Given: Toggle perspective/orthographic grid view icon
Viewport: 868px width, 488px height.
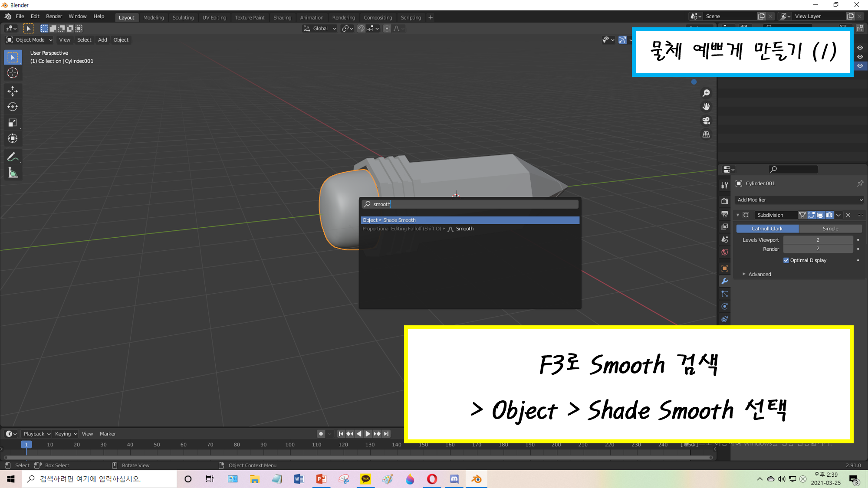Looking at the screenshot, I should click(706, 134).
